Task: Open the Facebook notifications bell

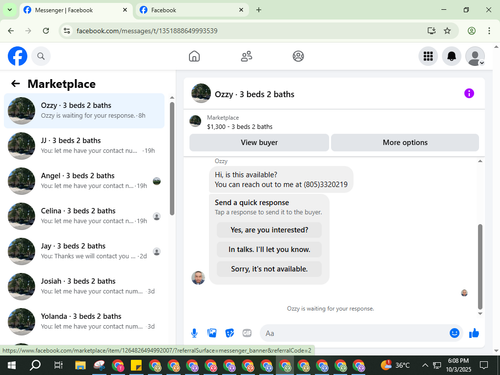Action: tap(451, 56)
